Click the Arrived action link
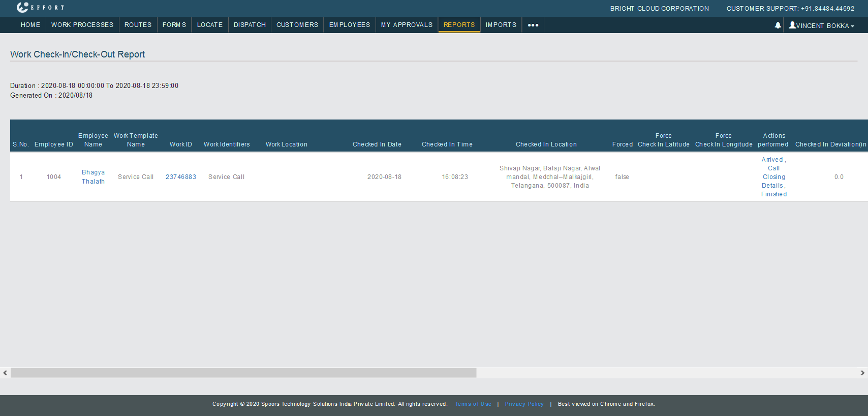Image resolution: width=868 pixels, height=416 pixels. pyautogui.click(x=772, y=160)
